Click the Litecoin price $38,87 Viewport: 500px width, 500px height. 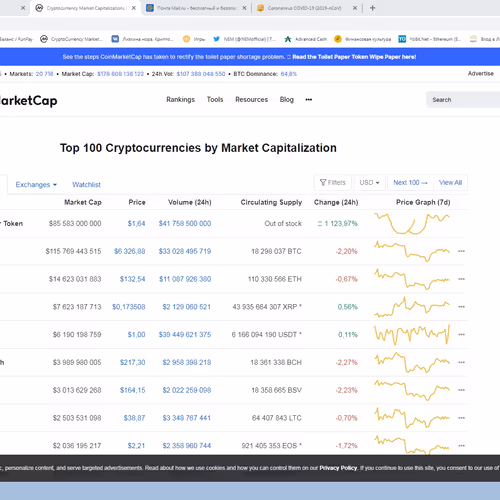[x=134, y=418]
